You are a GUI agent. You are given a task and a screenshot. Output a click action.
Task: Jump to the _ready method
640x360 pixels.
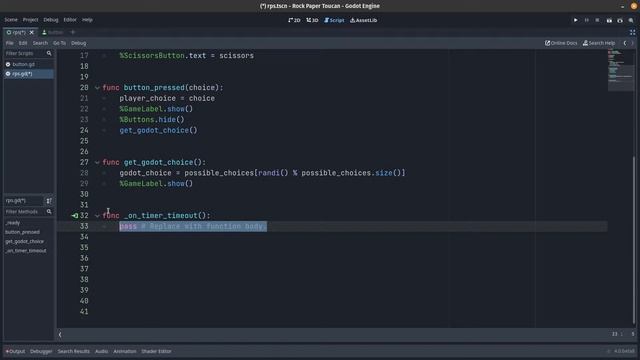click(x=13, y=223)
